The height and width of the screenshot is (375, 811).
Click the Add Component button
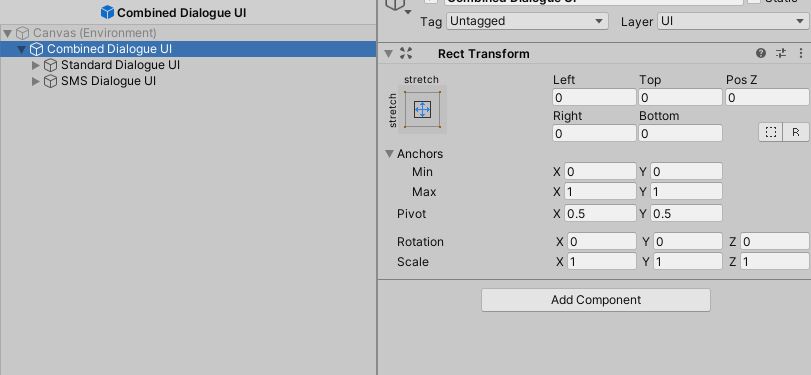(596, 300)
